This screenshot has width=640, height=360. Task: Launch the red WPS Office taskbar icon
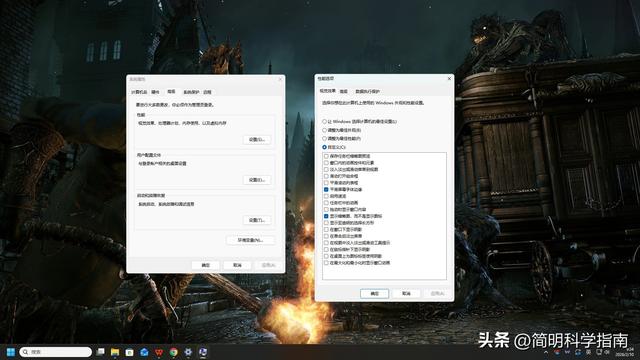click(159, 352)
